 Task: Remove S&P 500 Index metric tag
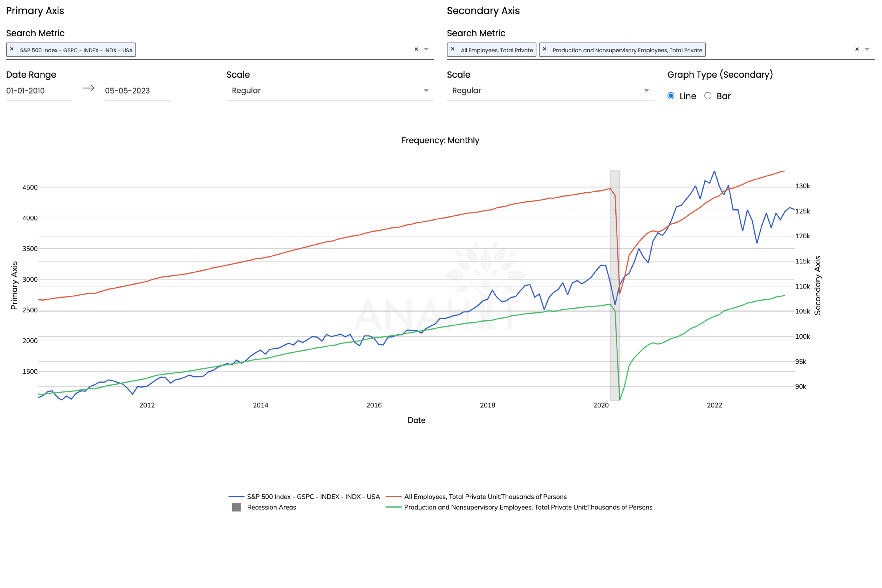tap(12, 49)
